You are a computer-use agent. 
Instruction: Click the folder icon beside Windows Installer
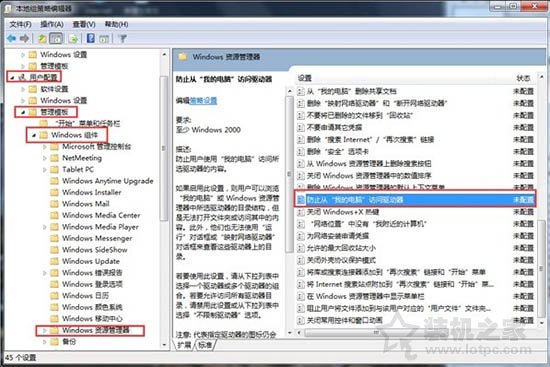(54, 192)
